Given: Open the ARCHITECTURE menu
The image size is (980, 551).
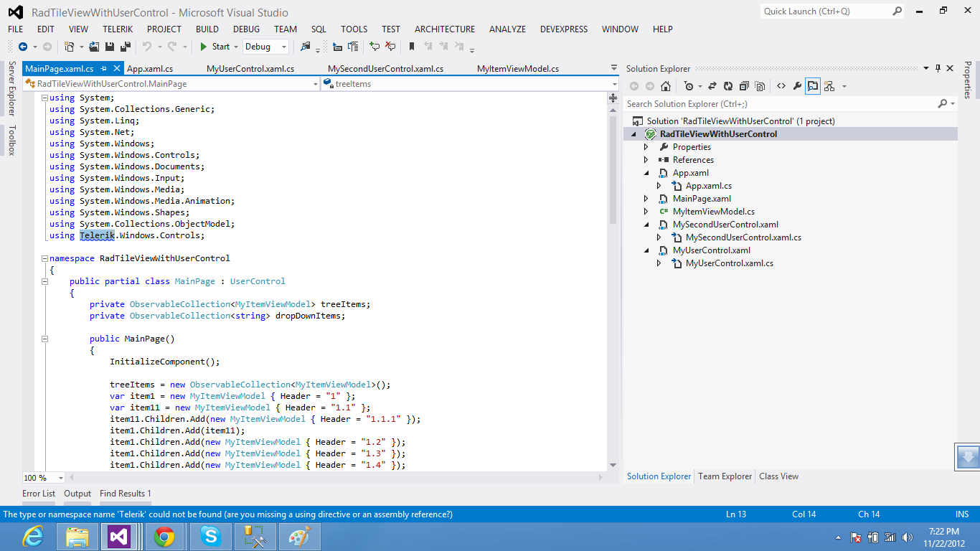Looking at the screenshot, I should [x=445, y=29].
